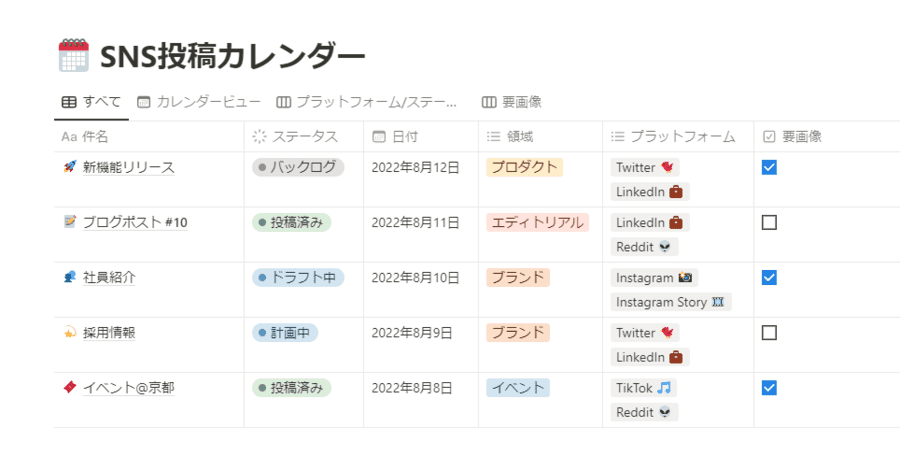Viewport: 900px width, 456px height.
Task: Toggle 要画像 checkbox for 社員紹介 row
Action: pyautogui.click(x=769, y=277)
